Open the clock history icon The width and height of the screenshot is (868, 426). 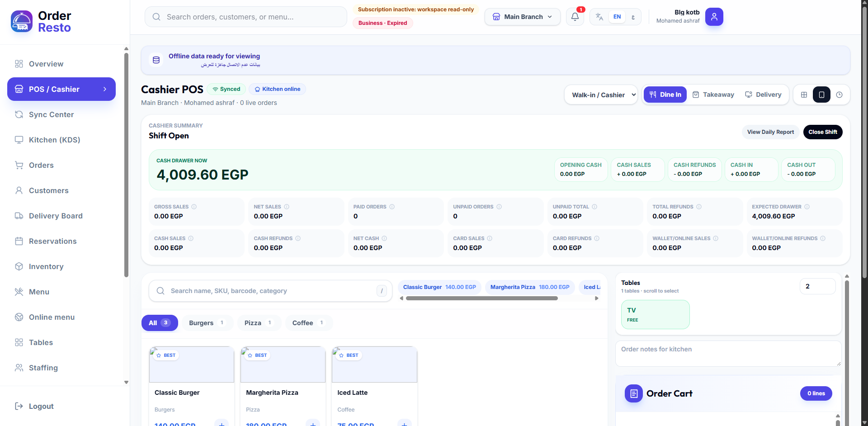click(x=839, y=95)
